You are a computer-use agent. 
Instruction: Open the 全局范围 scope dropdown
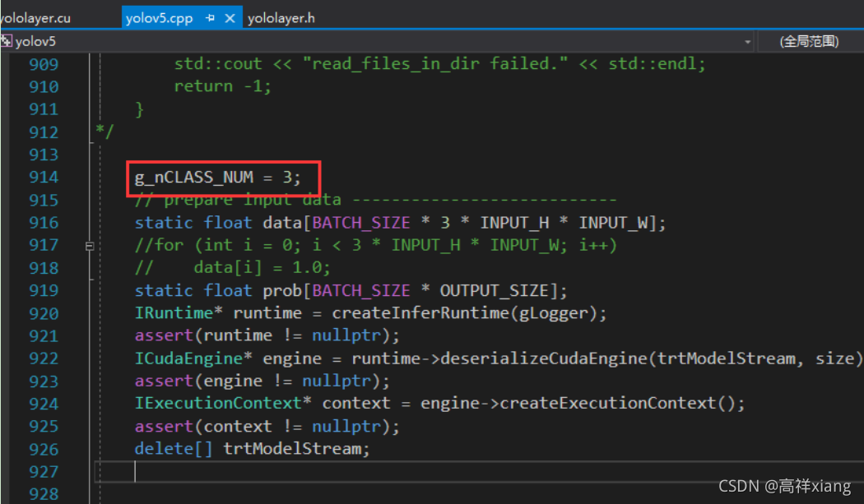809,41
